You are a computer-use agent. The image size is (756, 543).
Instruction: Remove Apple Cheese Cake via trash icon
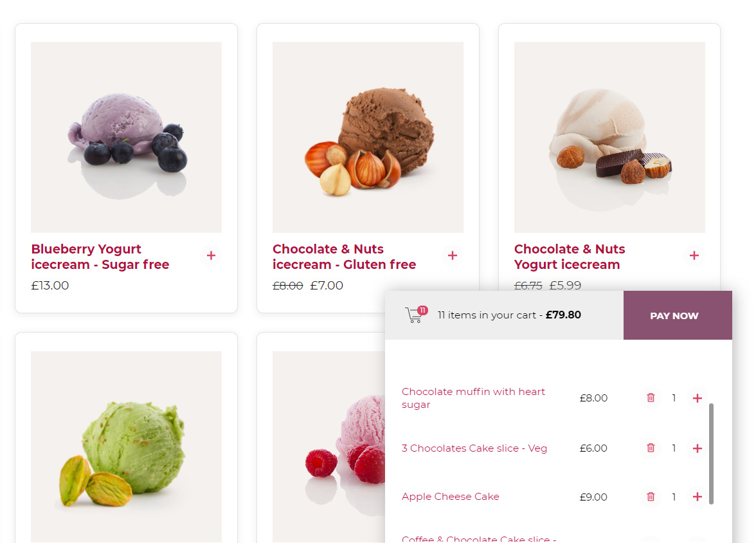651,497
